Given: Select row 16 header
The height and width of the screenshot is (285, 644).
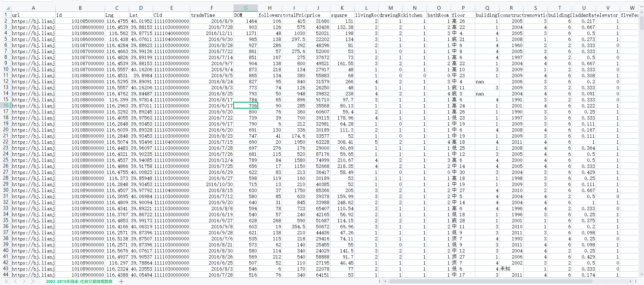Looking at the screenshot, I should [x=6, y=105].
